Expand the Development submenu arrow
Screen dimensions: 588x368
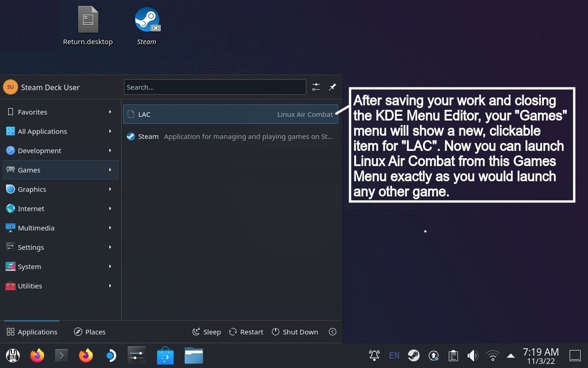[110, 150]
